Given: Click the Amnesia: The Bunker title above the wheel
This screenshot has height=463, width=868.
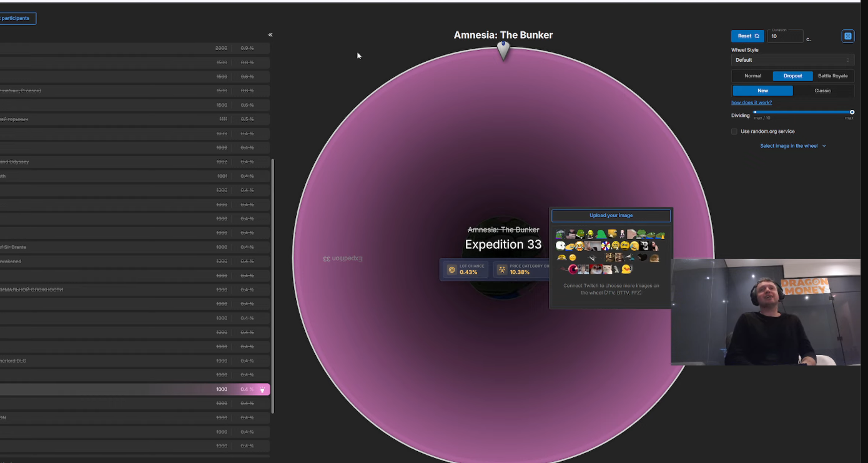Looking at the screenshot, I should click(x=503, y=35).
